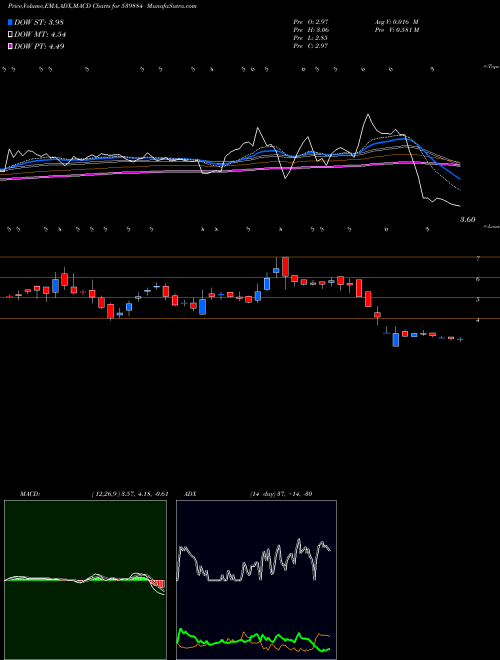This screenshot has width=500, height=660.
Task: Click the tallest red candle near level 7
Action: (285, 266)
